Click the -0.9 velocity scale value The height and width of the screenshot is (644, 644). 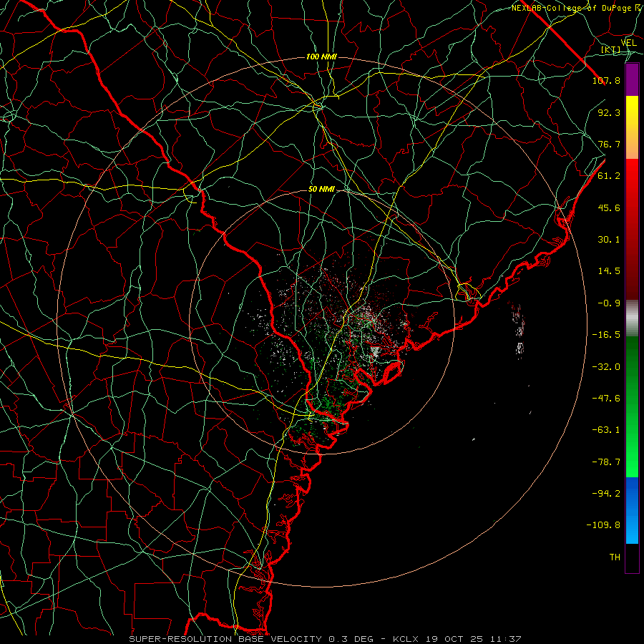click(x=609, y=303)
